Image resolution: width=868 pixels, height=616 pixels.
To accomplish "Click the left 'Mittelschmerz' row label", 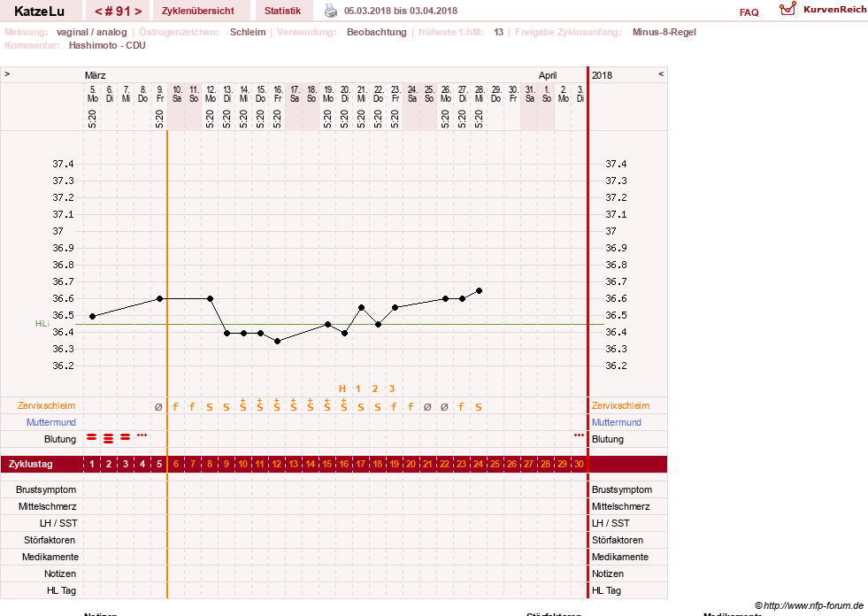I will 48,506.
